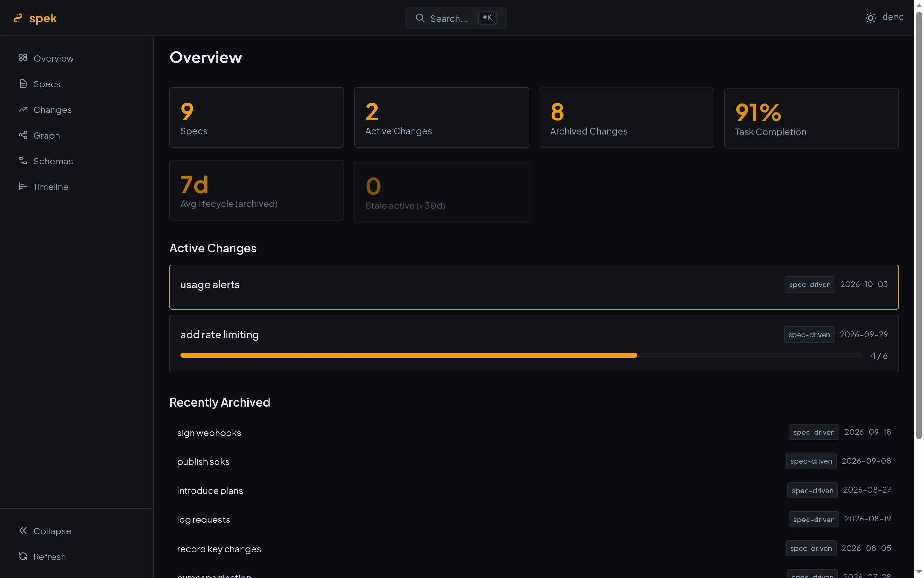The width and height of the screenshot is (924, 578).
Task: Open archived change introduce plans
Action: (534, 490)
